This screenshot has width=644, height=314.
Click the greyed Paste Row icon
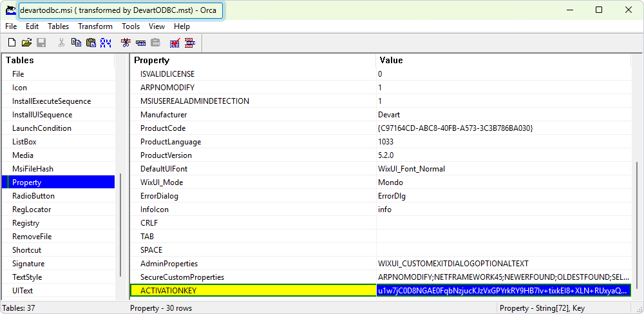156,43
